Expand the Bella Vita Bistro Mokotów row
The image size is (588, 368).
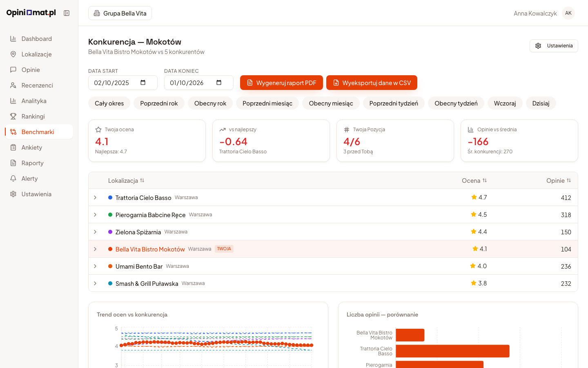point(95,249)
